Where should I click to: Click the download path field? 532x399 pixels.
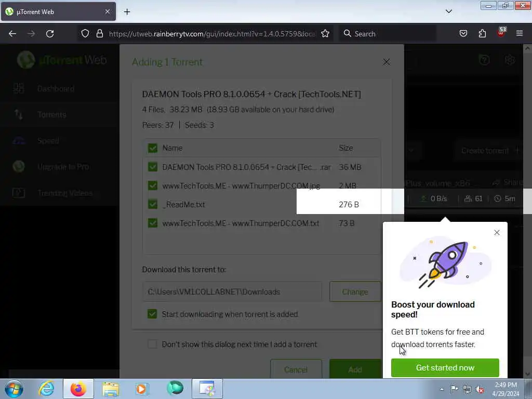(232, 291)
